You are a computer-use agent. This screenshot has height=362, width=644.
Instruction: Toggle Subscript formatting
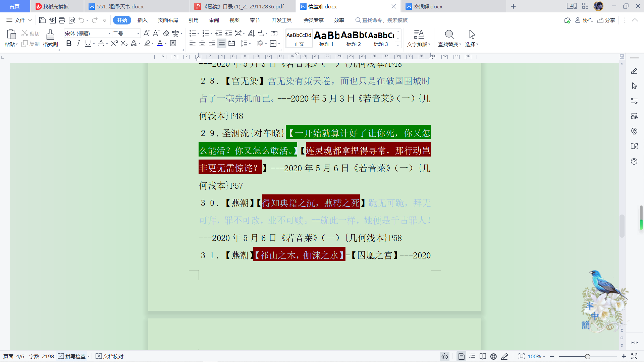coord(124,44)
